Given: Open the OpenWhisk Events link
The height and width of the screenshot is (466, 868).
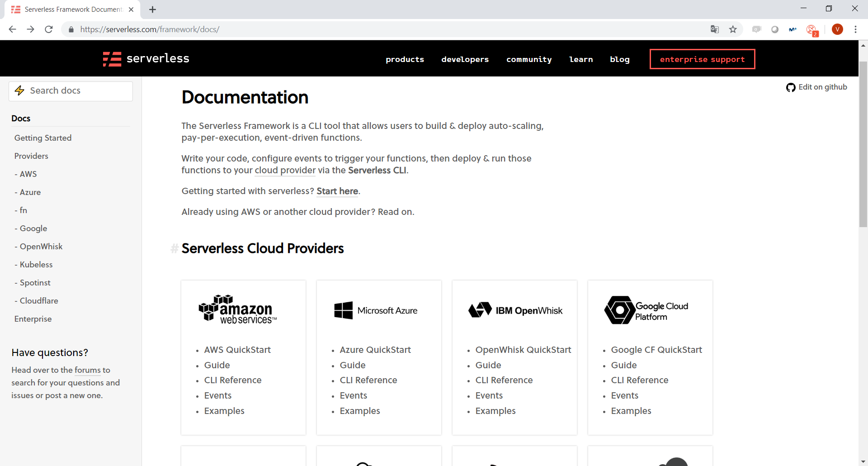Looking at the screenshot, I should (489, 395).
